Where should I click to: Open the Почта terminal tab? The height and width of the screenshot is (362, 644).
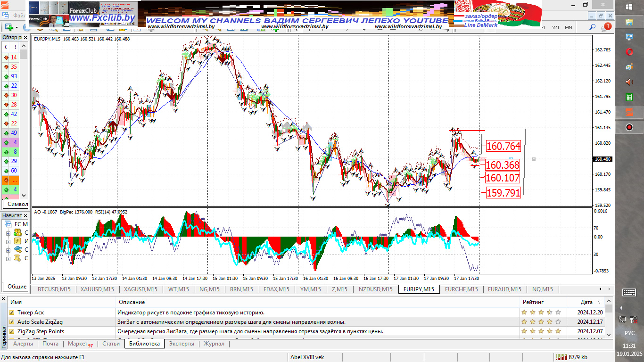tap(50, 344)
